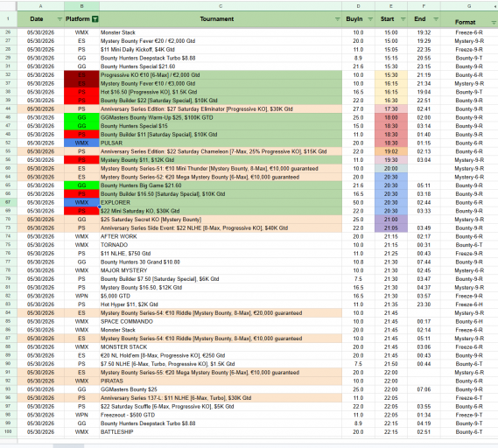Select 'Anniversary Series Edition: $27 Saturday Eliminator' cell
498x448 pixels.
point(221,108)
